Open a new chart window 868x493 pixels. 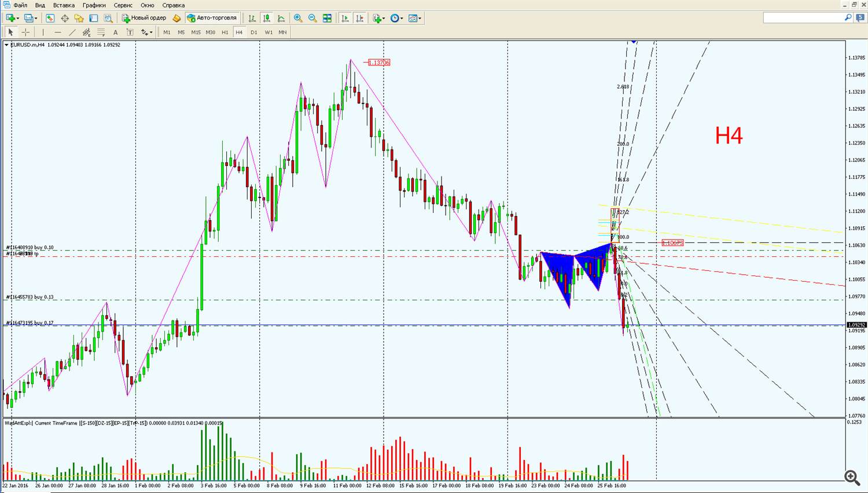10,18
